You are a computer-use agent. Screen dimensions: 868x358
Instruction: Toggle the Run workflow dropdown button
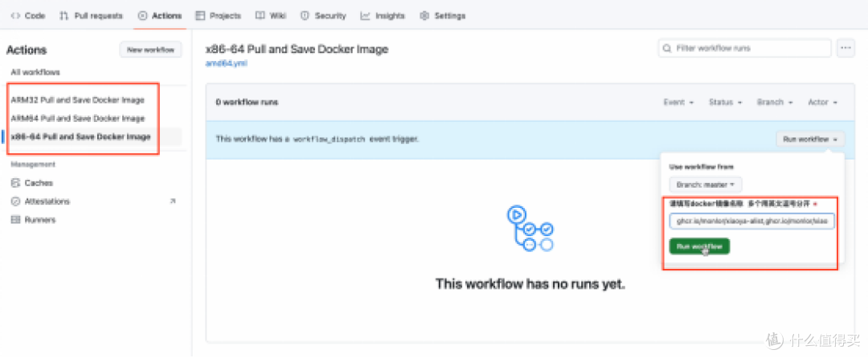810,139
